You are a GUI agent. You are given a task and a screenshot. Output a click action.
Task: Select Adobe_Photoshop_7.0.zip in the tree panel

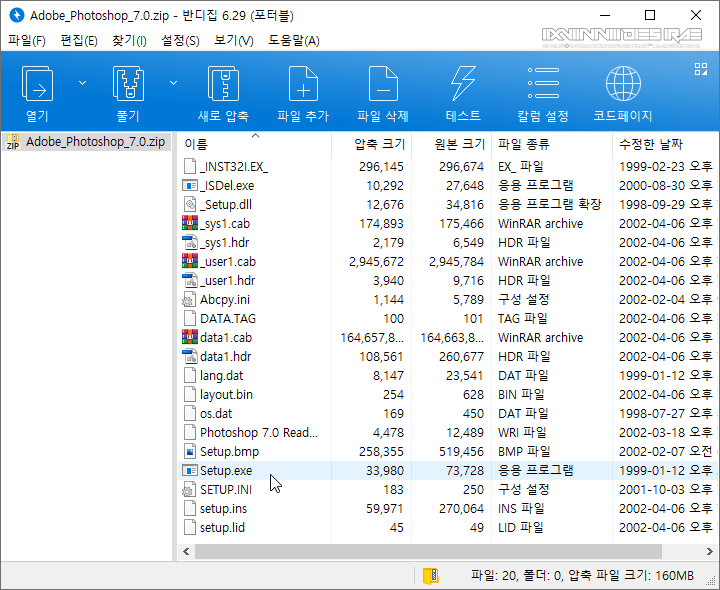(x=86, y=142)
